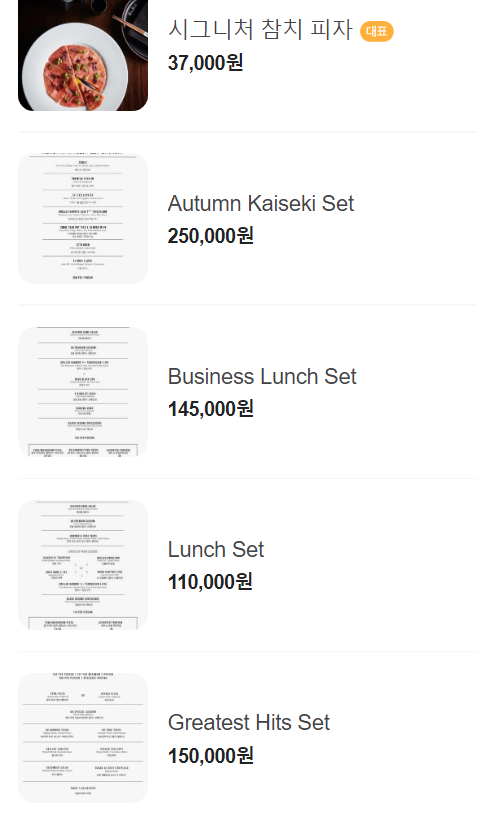Click the boxed footnote in Lunch Set thumbnail
This screenshot has height=817, width=493.
[x=83, y=624]
